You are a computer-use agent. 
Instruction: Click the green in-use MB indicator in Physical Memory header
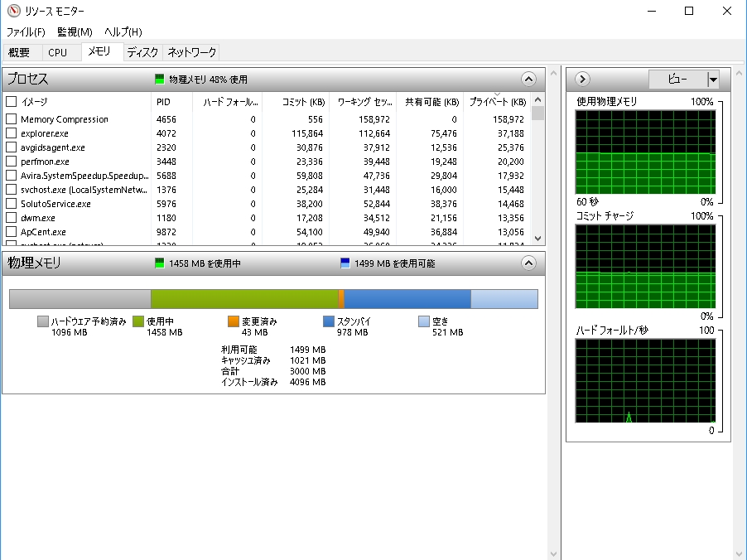(160, 263)
